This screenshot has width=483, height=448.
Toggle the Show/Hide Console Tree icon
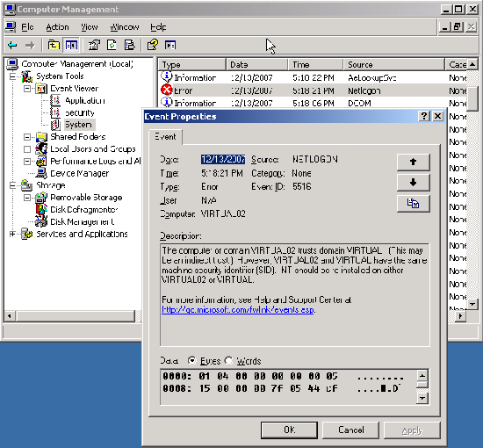[71, 46]
